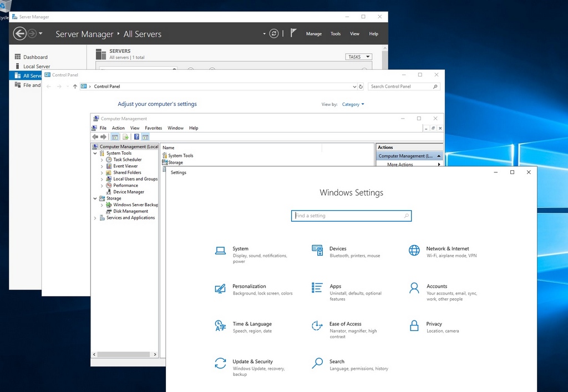Open View menu in Server Manager
This screenshot has width=568, height=392.
coord(354,34)
